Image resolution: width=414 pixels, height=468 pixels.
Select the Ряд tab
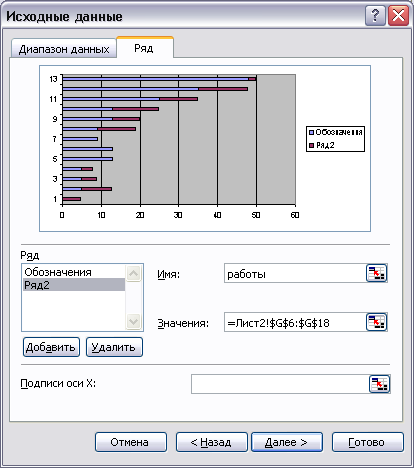[145, 48]
